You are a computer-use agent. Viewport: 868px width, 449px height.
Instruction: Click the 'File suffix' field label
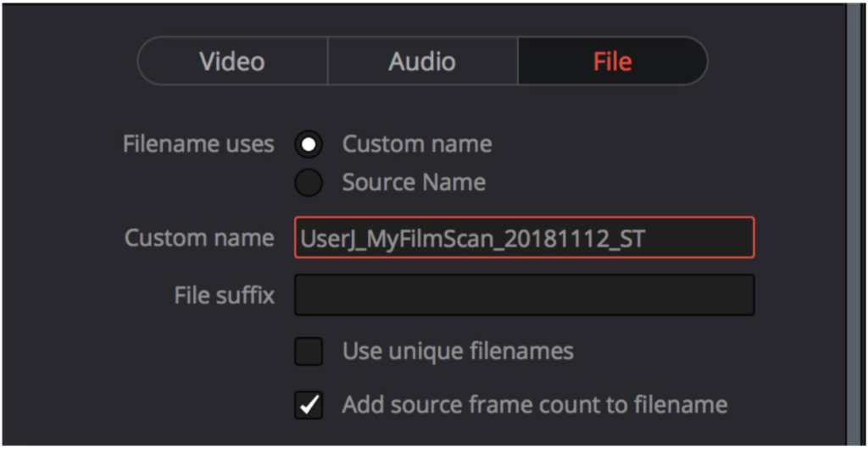224,296
